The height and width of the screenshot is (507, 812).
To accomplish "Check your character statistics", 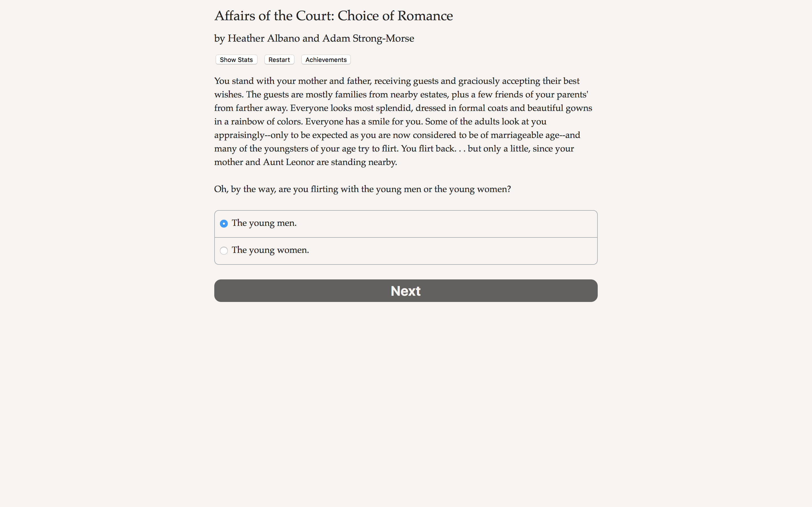I will (236, 59).
